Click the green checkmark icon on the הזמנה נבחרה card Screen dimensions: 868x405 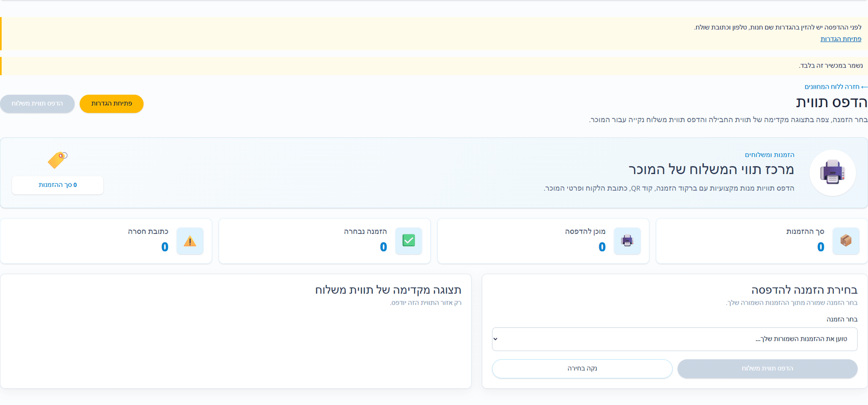click(x=409, y=240)
